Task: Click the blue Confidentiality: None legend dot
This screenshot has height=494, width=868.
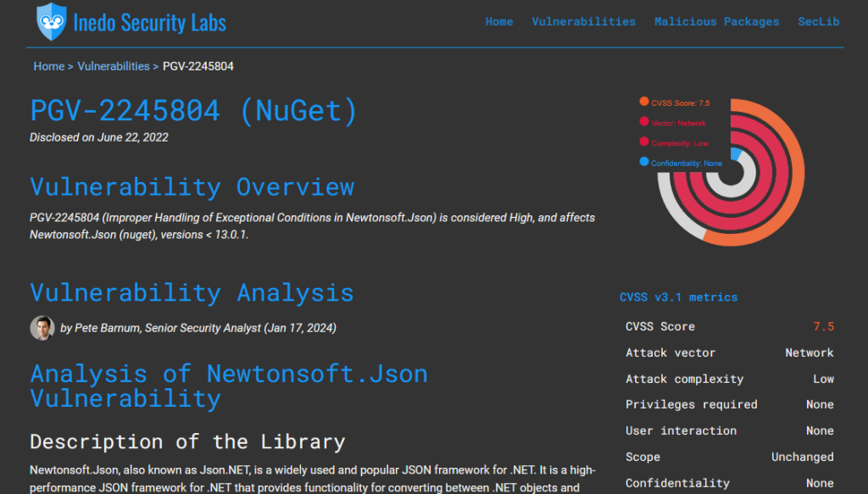Action: [x=644, y=162]
